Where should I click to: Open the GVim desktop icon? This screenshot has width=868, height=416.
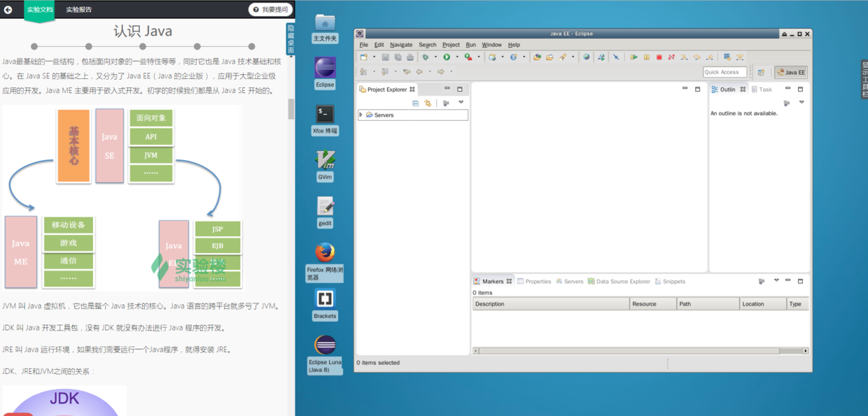pos(325,165)
